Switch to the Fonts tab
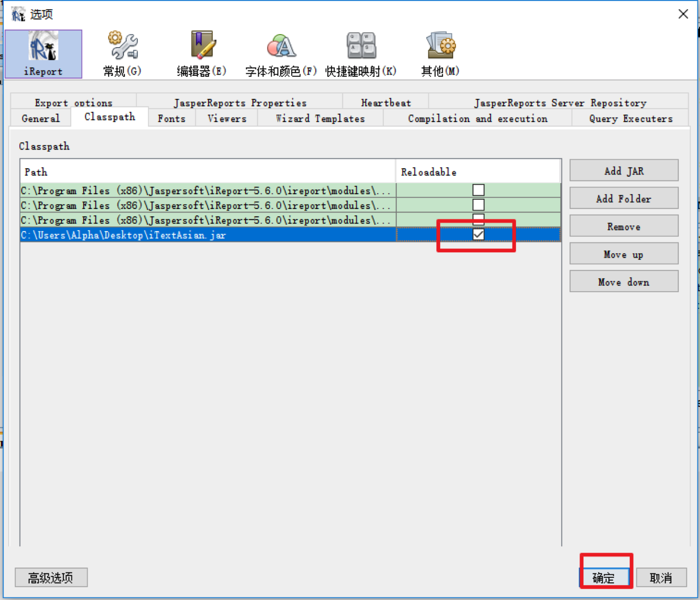The image size is (700, 600). [x=171, y=118]
